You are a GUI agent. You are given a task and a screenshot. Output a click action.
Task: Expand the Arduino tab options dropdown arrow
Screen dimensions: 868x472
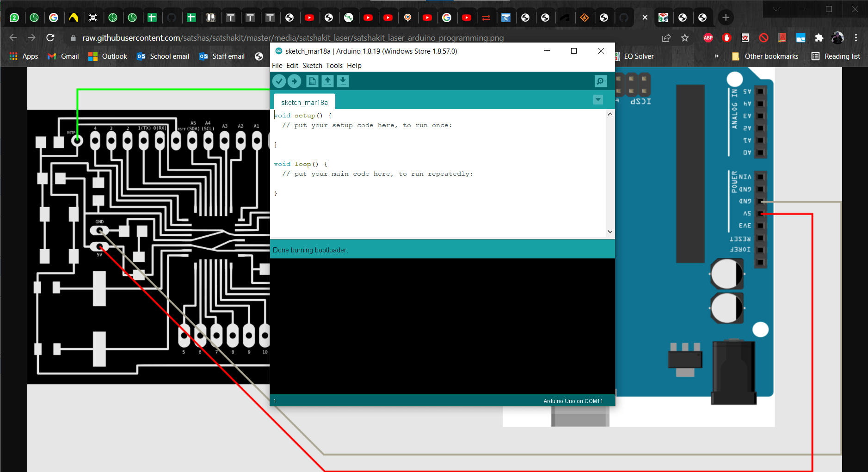tap(598, 100)
